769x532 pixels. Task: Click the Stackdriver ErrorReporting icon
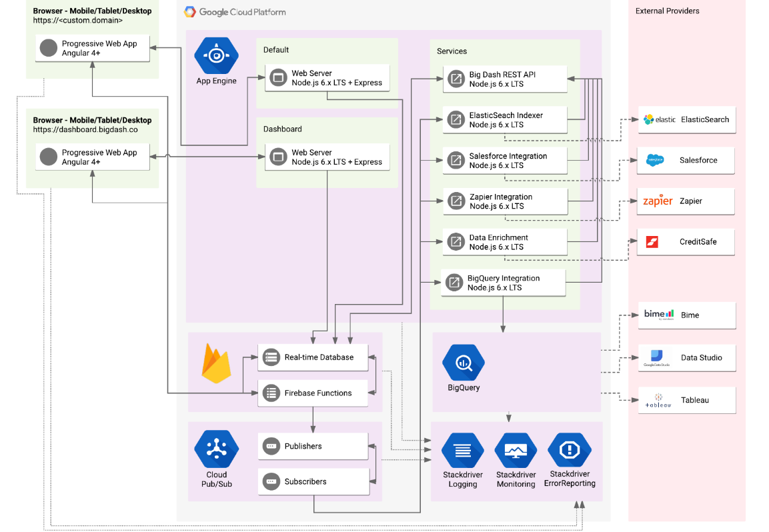click(570, 449)
